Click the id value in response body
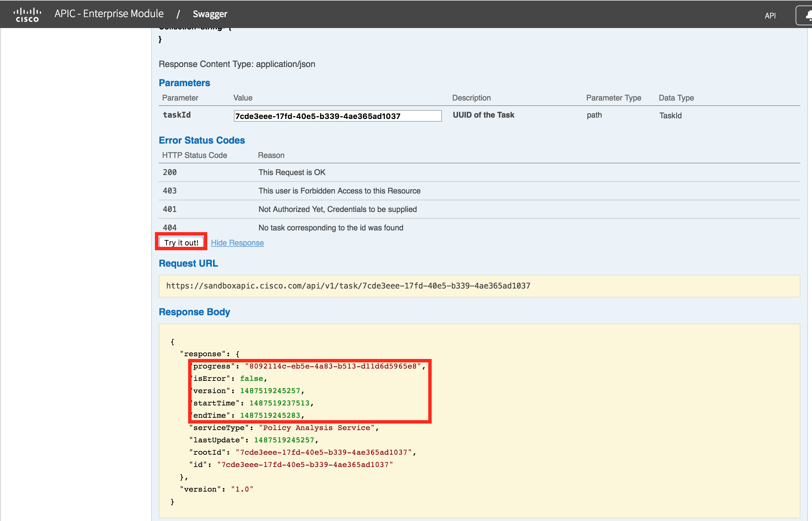The image size is (812, 521). coord(305,465)
